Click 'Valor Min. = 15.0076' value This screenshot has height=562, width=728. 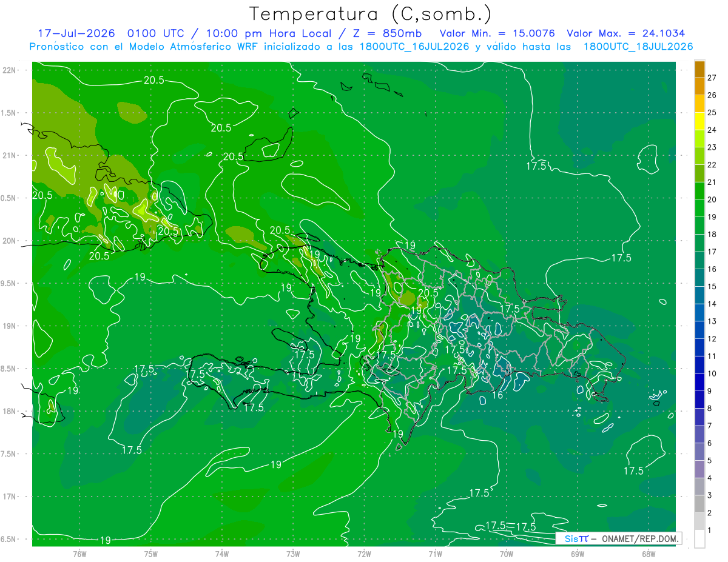(497, 33)
